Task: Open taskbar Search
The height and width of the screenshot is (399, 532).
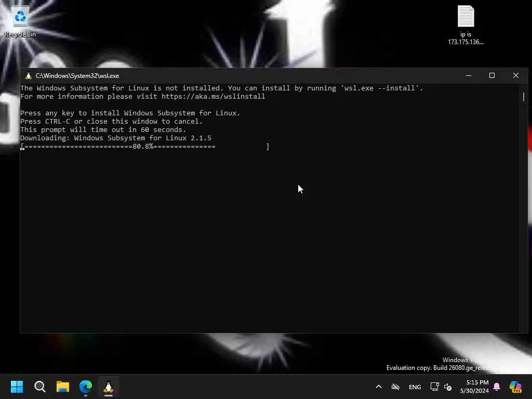Action: pos(39,387)
